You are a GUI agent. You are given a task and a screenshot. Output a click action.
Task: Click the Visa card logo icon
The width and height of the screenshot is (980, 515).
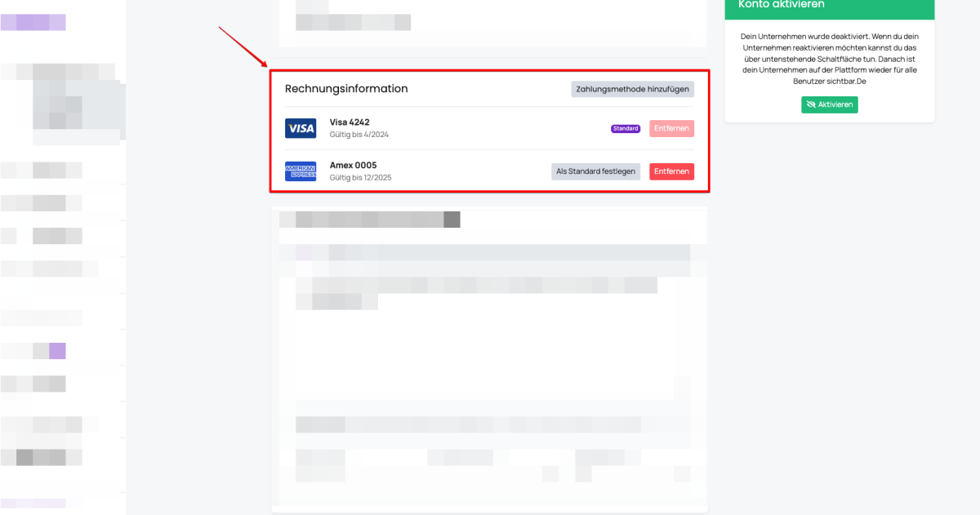click(x=301, y=128)
